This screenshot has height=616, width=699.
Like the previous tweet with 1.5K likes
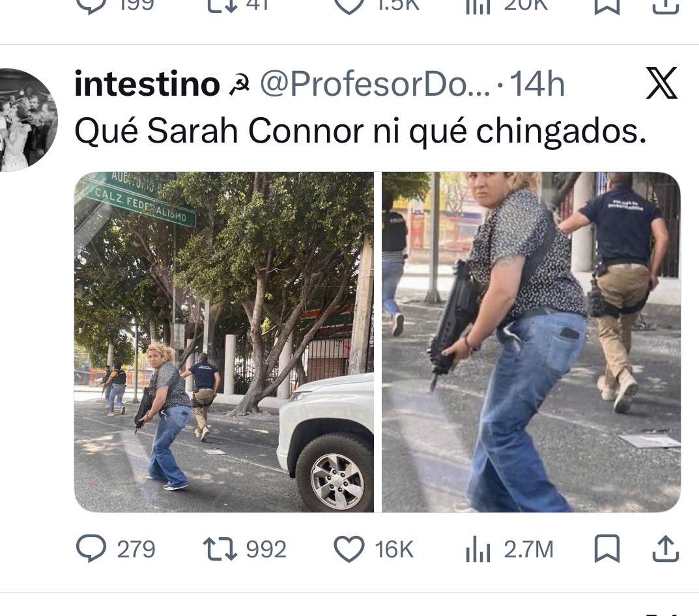click(377, 5)
